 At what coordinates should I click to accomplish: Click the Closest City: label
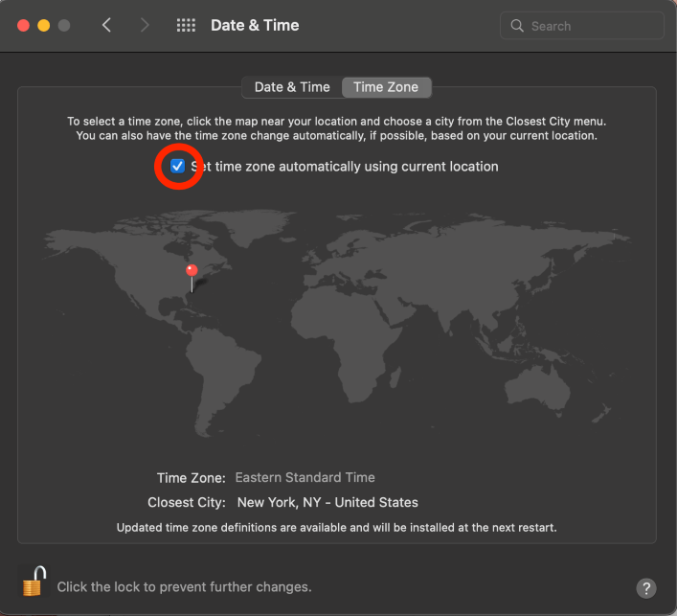coord(187,502)
